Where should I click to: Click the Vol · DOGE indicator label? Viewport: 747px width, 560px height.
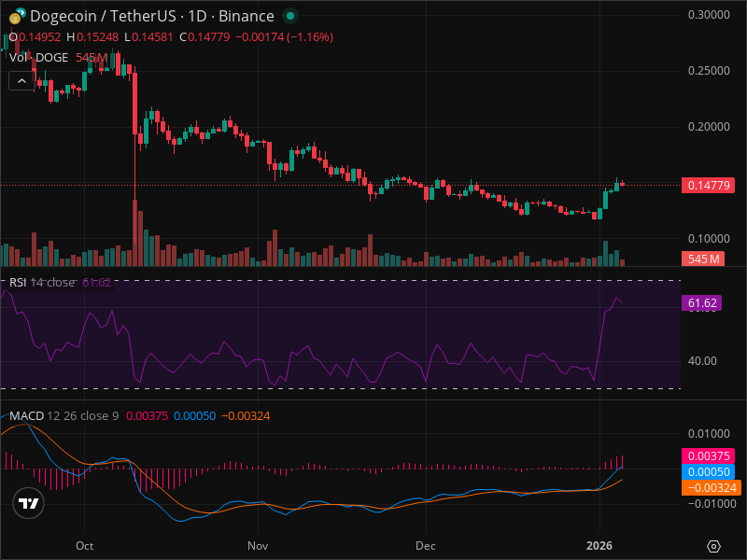38,58
